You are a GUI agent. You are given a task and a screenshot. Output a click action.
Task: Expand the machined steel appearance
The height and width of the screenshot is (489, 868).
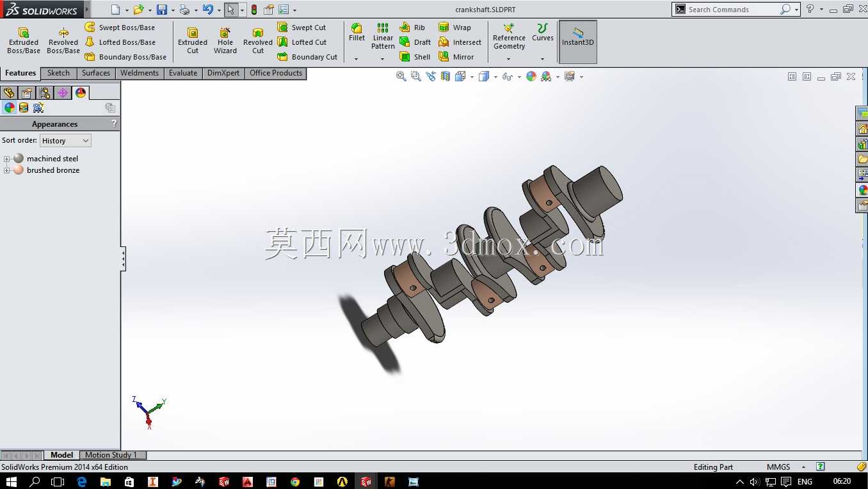point(6,159)
